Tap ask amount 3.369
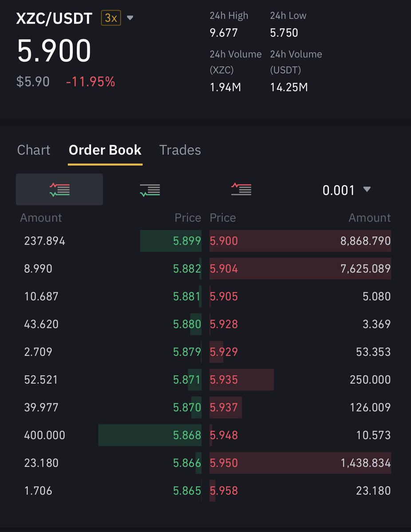Screen dimensions: 411x532 pos(377,324)
